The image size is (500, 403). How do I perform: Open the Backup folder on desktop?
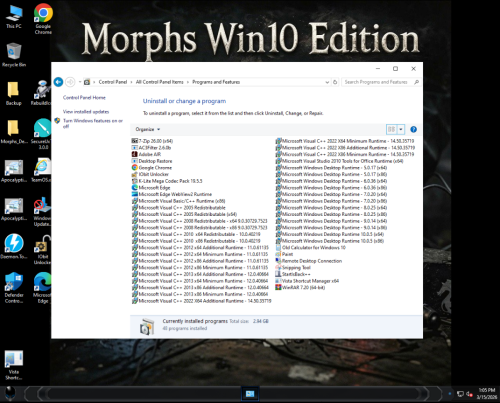(x=13, y=93)
